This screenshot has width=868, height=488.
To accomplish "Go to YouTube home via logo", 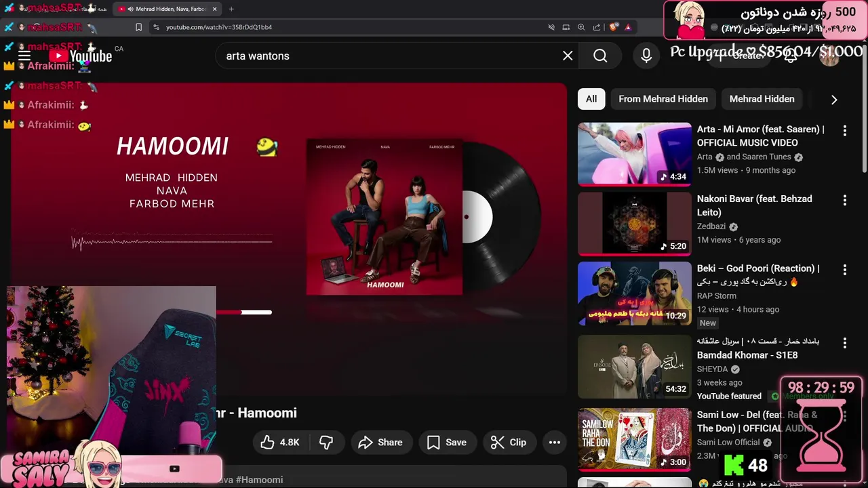I will pyautogui.click(x=80, y=56).
